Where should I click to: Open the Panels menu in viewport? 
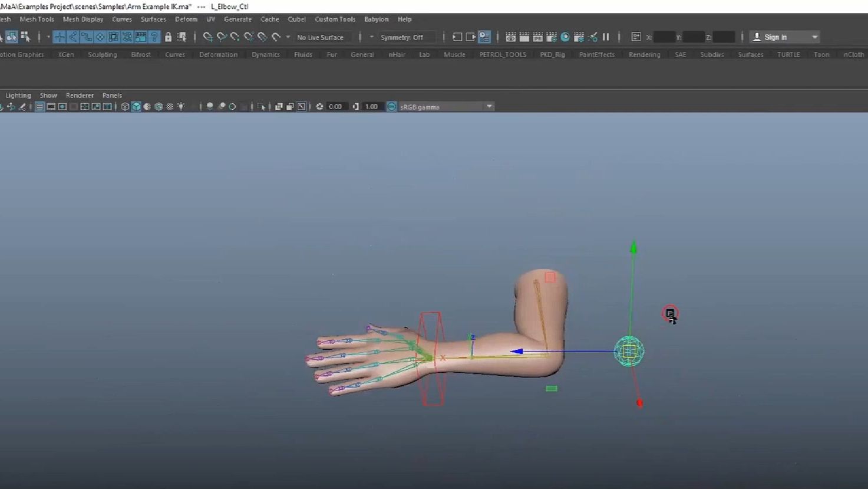[112, 95]
